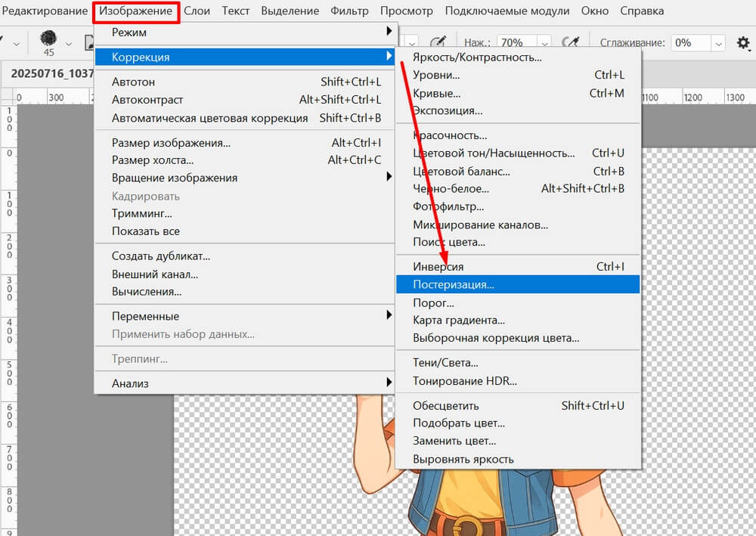Click Яркость/Контрастность menu item

477,57
